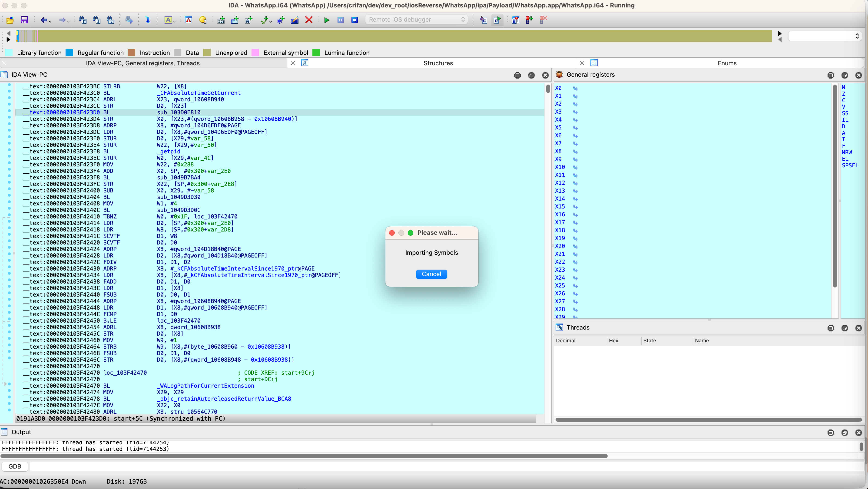Open the dropdown beside the 'A' strings icon
The width and height of the screenshot is (868, 489).
(175, 22)
